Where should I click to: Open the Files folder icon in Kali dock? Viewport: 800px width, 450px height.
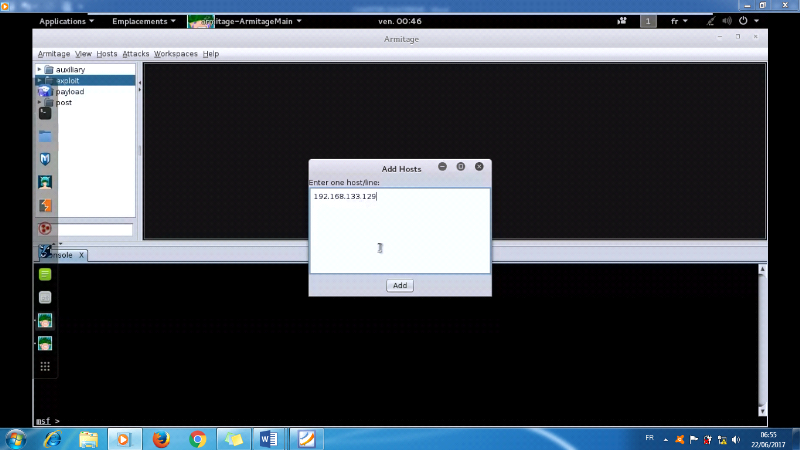point(45,136)
